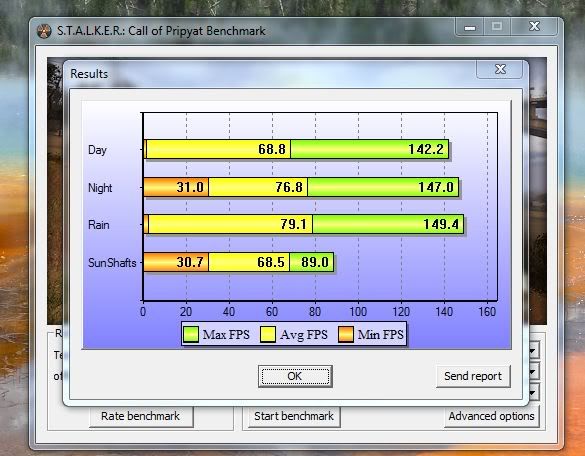Close the Call of Pripyat Benchmark window
The image size is (585, 456).
[534, 26]
